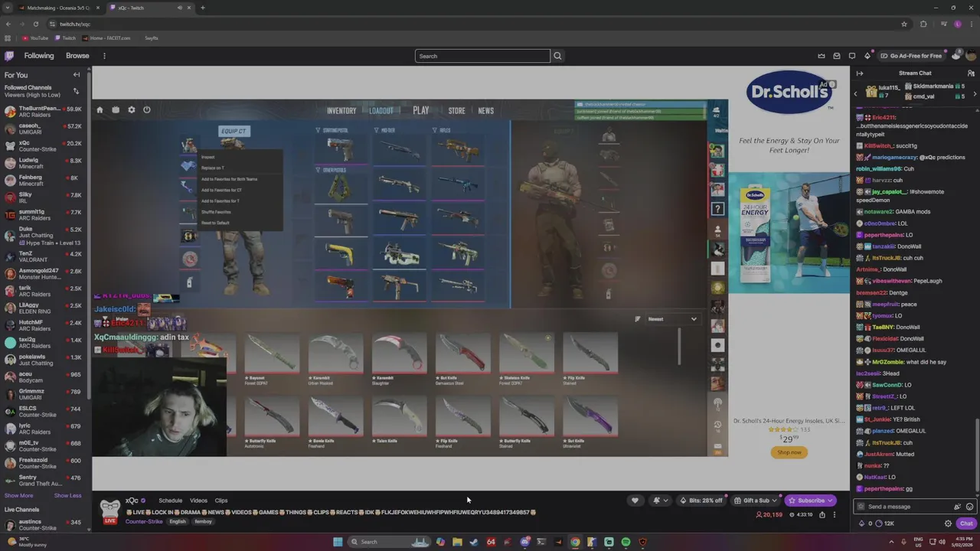Reload the browser page
Image resolution: width=980 pixels, height=551 pixels.
tap(35, 24)
